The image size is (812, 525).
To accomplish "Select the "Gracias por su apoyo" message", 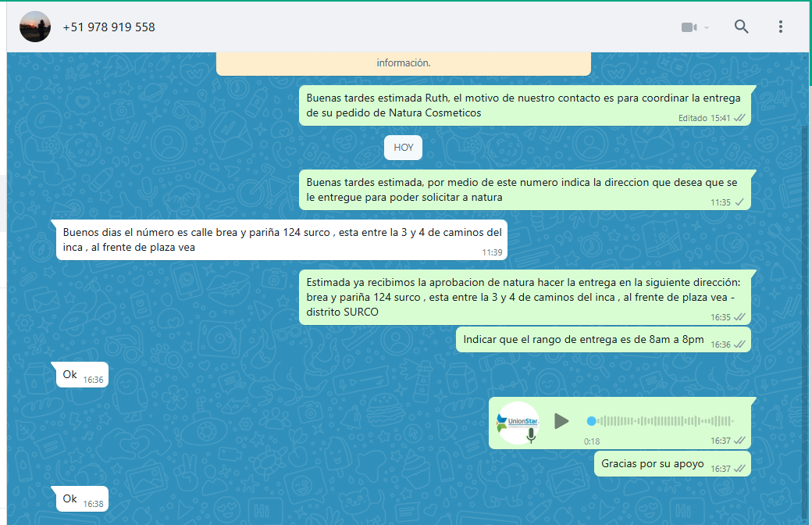I will pos(652,463).
